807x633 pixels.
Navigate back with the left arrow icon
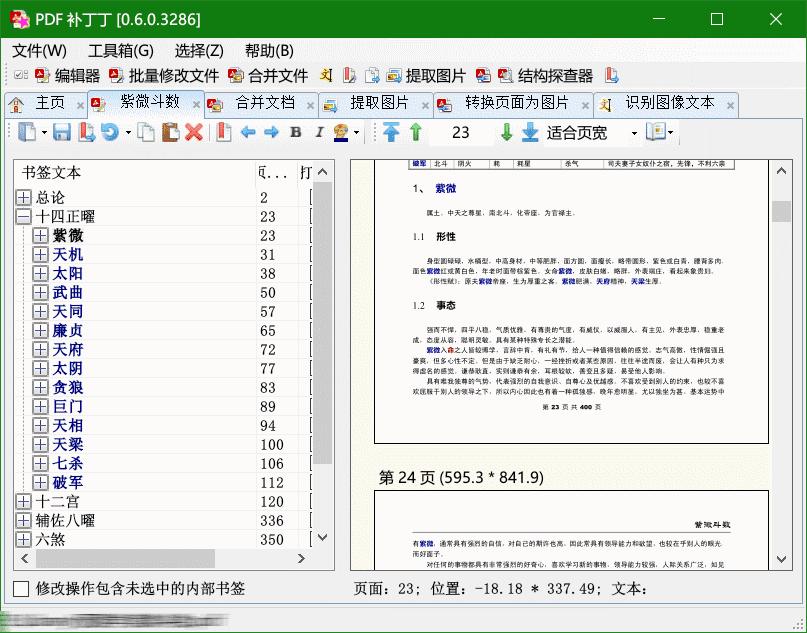247,133
